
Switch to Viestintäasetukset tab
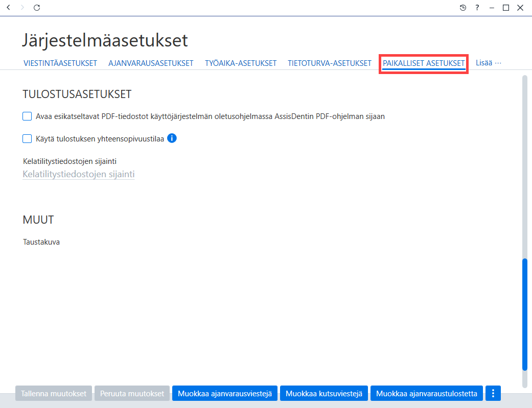pos(60,63)
